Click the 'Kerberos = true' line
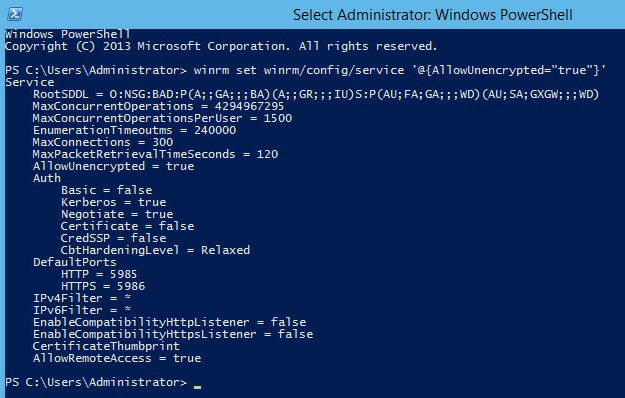 point(114,202)
